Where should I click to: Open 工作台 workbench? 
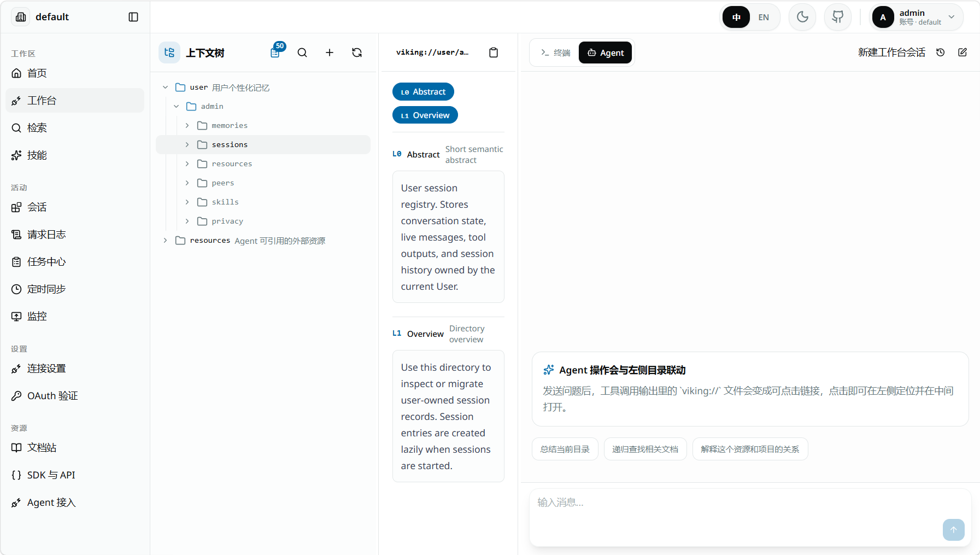pyautogui.click(x=75, y=101)
